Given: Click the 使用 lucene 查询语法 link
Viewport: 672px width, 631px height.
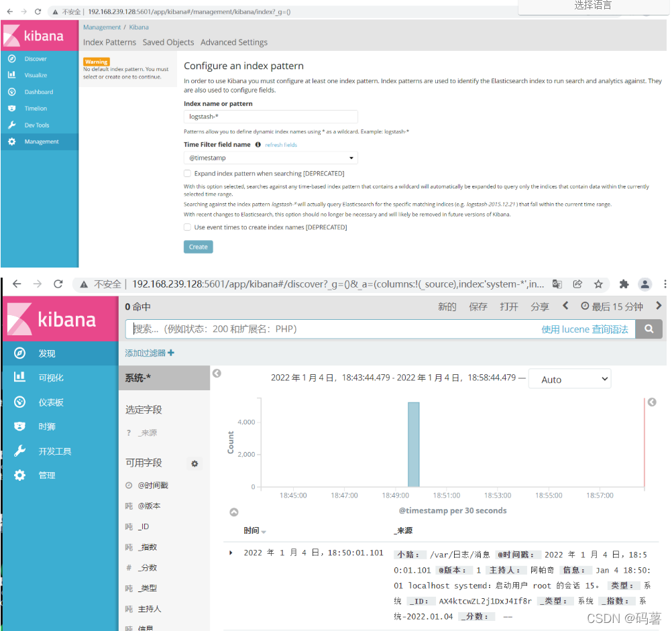Looking at the screenshot, I should coord(585,329).
